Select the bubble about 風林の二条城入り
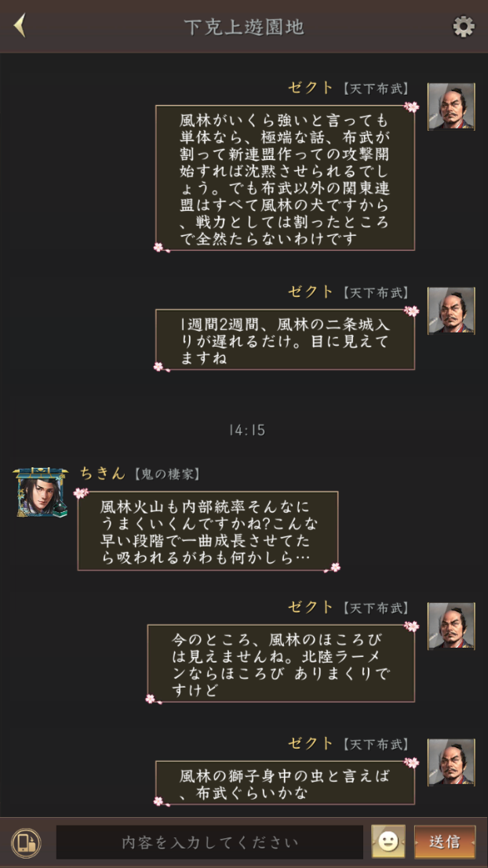 click(285, 340)
